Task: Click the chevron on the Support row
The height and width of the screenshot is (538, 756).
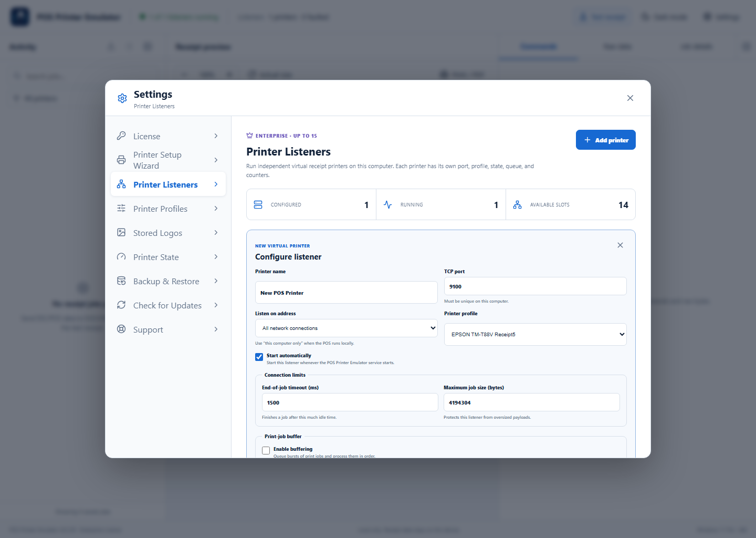Action: tap(216, 329)
